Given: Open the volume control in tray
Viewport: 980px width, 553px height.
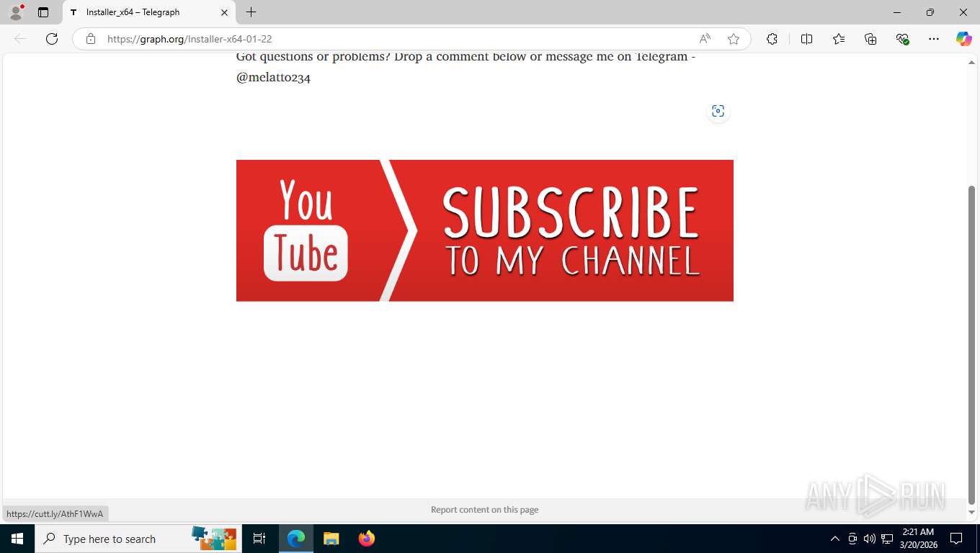Looking at the screenshot, I should [869, 539].
